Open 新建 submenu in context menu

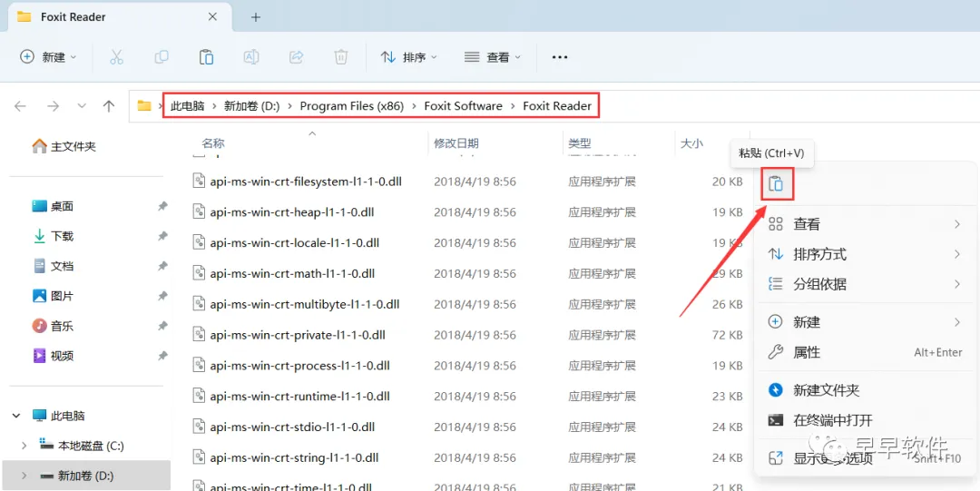865,322
